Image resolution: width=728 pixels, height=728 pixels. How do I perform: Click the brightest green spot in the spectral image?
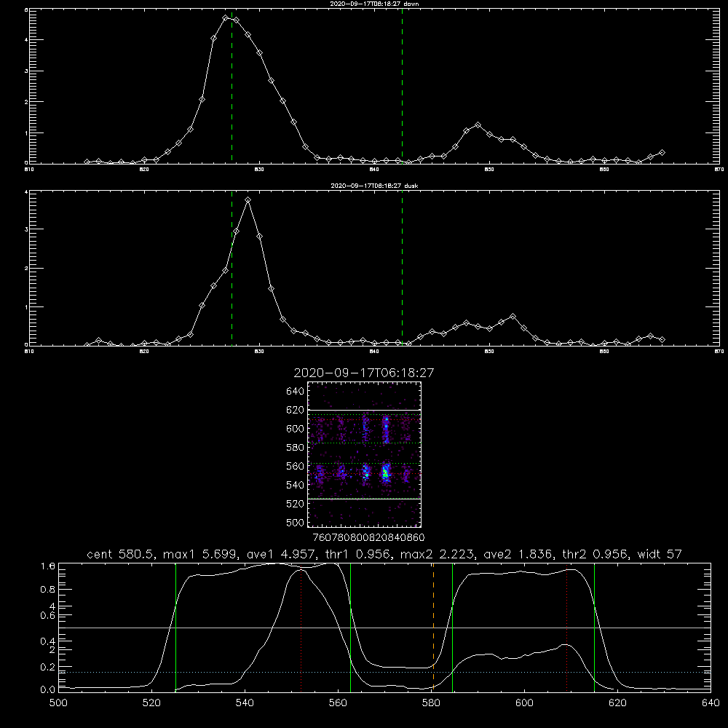[385, 473]
